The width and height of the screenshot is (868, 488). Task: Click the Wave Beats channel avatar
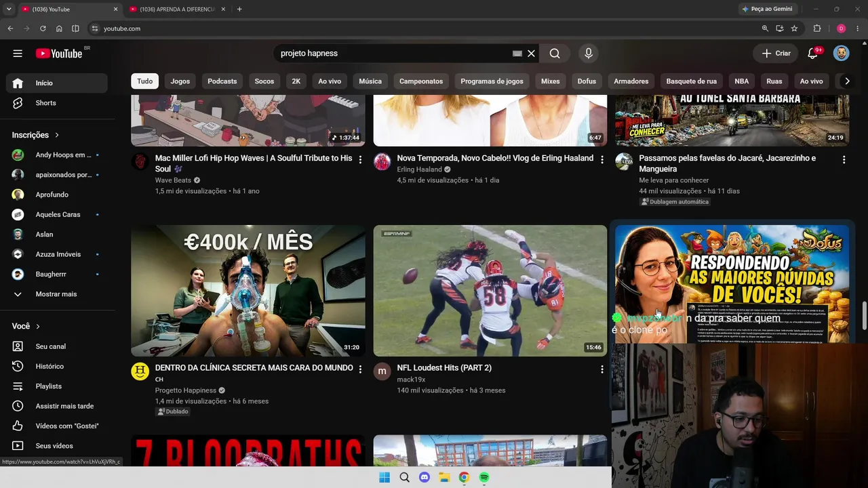click(x=140, y=161)
